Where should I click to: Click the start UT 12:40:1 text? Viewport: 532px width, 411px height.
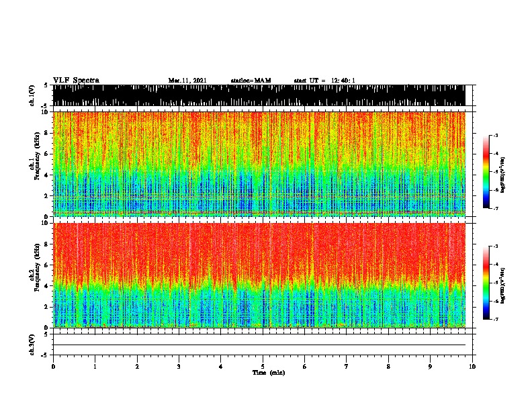[324, 81]
